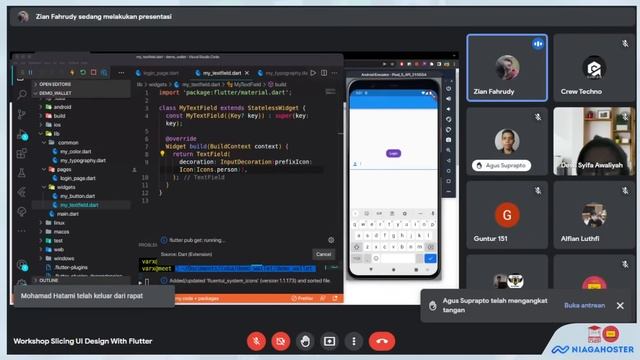
Task: Select Agus Suprapto participant tile
Action: pyautogui.click(x=507, y=141)
